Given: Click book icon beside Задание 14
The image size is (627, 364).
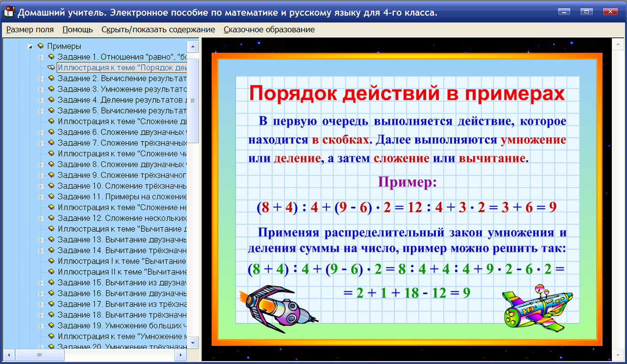Looking at the screenshot, I should click(51, 250).
